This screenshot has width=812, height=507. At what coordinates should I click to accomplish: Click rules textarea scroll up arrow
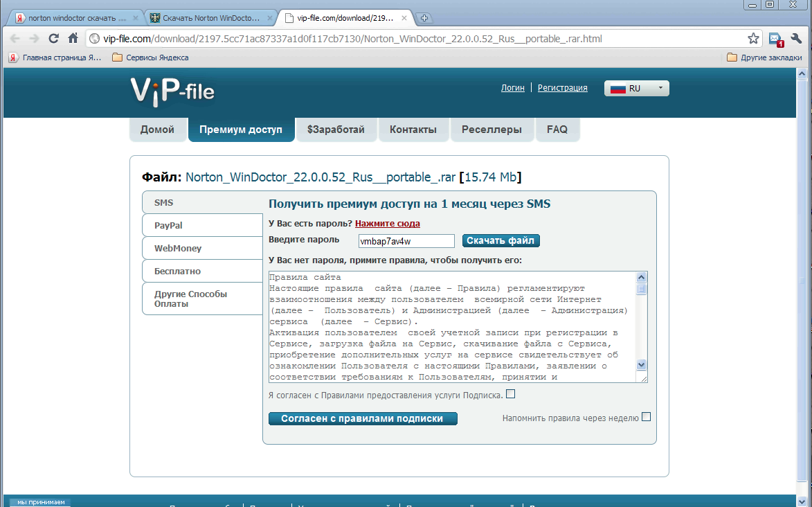pyautogui.click(x=641, y=277)
